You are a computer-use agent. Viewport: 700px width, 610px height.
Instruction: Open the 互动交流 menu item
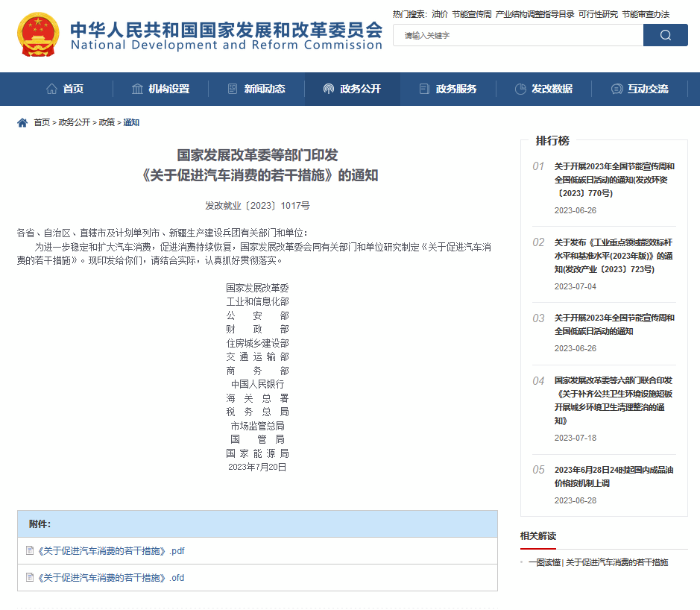click(x=640, y=89)
